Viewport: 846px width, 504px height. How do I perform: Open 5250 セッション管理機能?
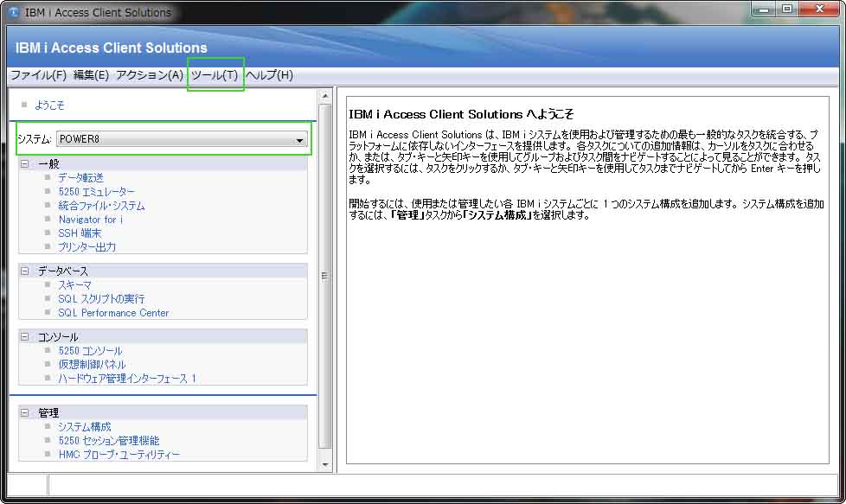coord(108,441)
